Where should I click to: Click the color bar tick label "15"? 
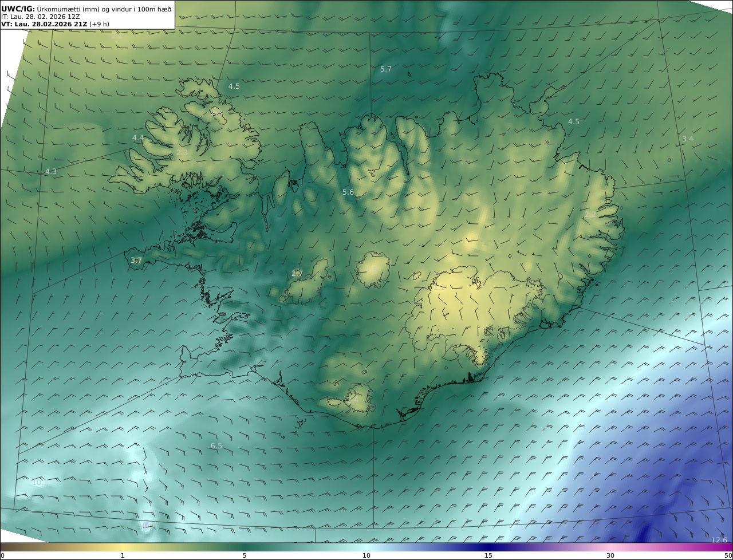[x=488, y=555]
